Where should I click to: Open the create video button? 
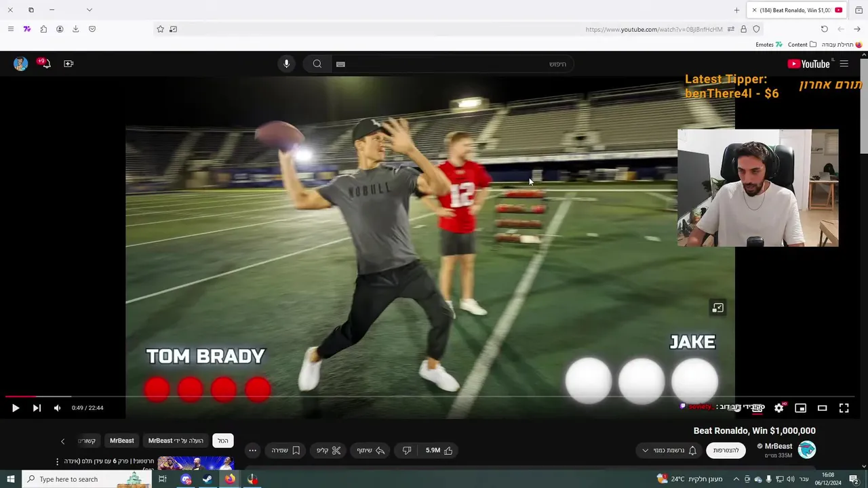(68, 64)
